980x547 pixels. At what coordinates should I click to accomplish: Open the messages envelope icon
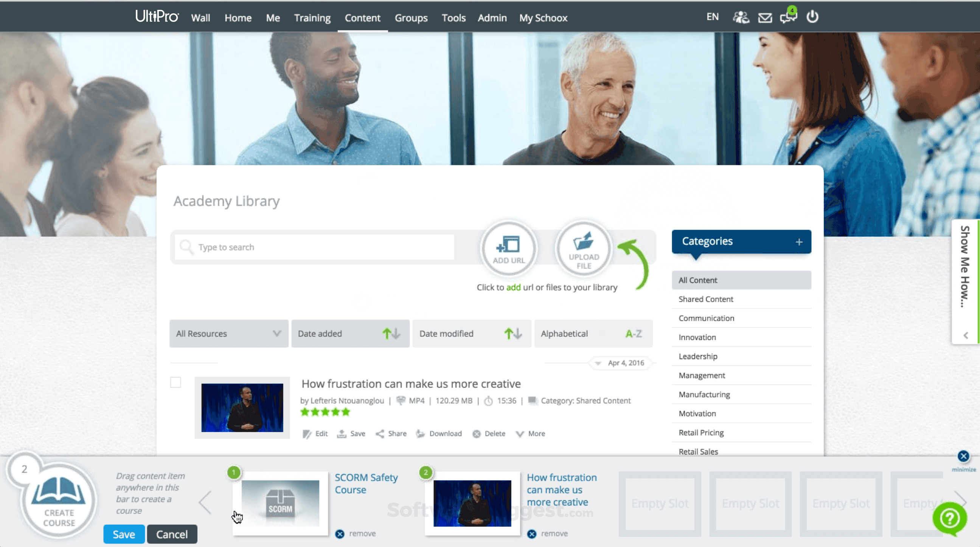click(x=765, y=17)
